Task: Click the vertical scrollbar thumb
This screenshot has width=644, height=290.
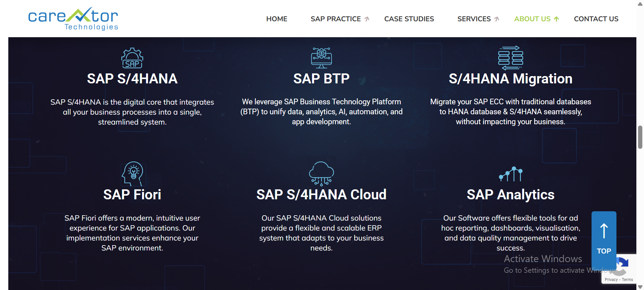Action: [640, 137]
